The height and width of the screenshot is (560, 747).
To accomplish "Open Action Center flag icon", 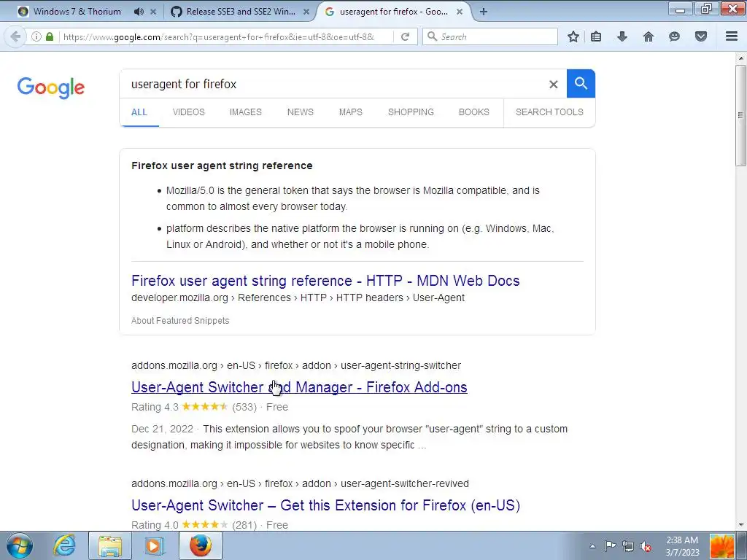I will point(610,546).
